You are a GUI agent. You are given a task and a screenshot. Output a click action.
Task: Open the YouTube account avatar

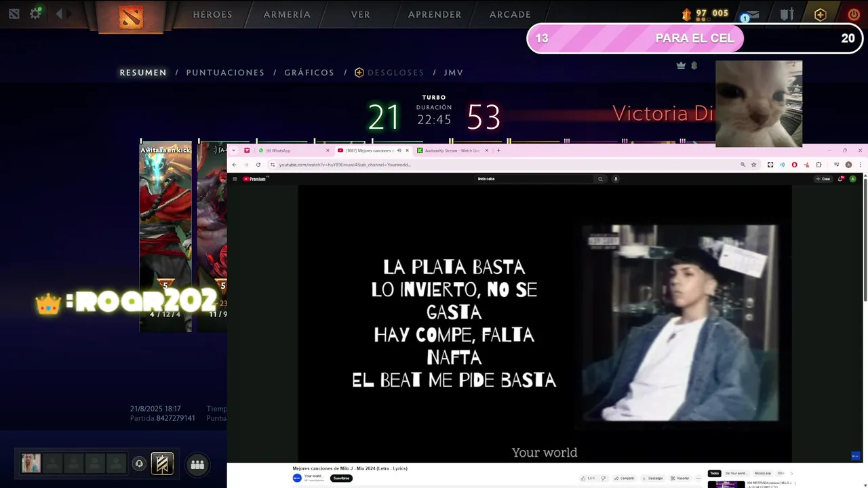click(x=852, y=179)
